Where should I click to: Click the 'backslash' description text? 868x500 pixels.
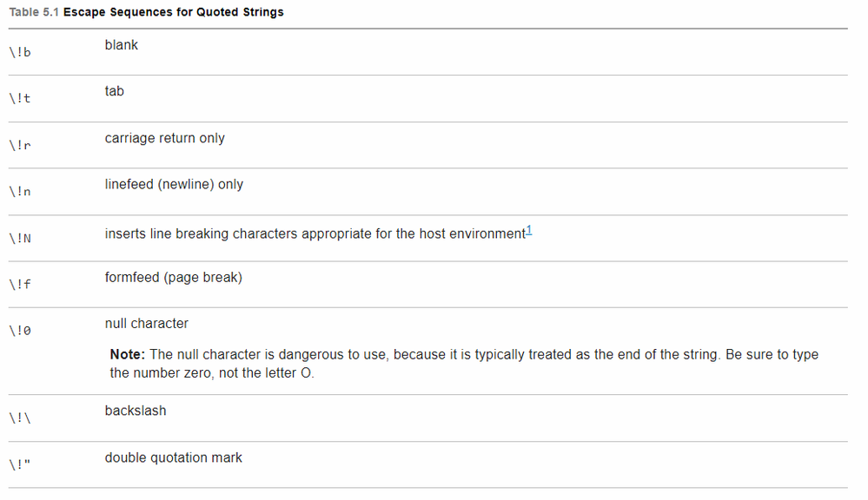pyautogui.click(x=135, y=411)
